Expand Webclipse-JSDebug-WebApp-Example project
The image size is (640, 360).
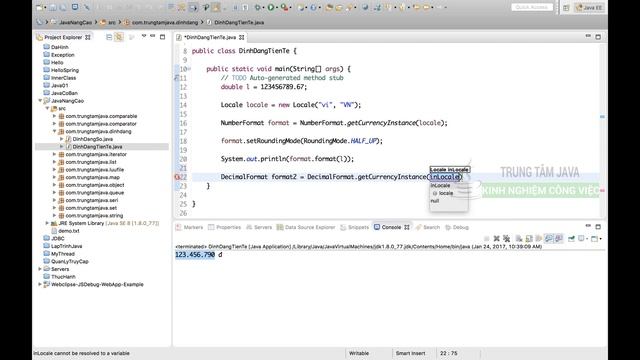(40, 284)
